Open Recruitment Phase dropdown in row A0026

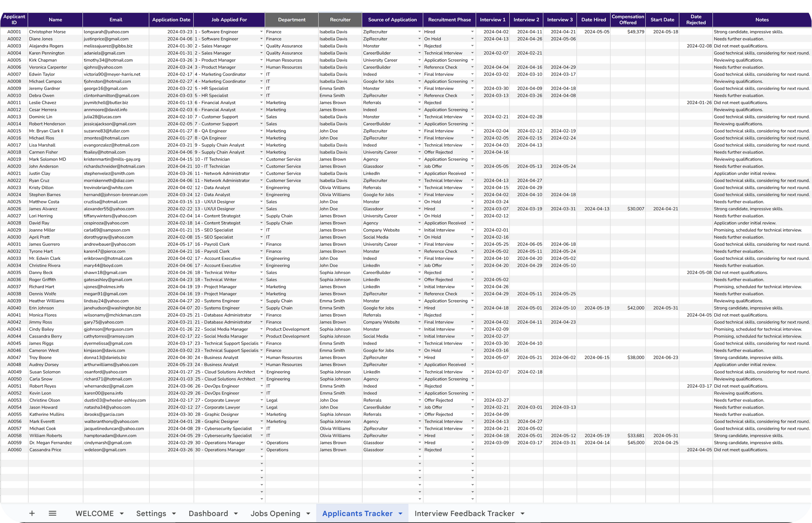(472, 209)
